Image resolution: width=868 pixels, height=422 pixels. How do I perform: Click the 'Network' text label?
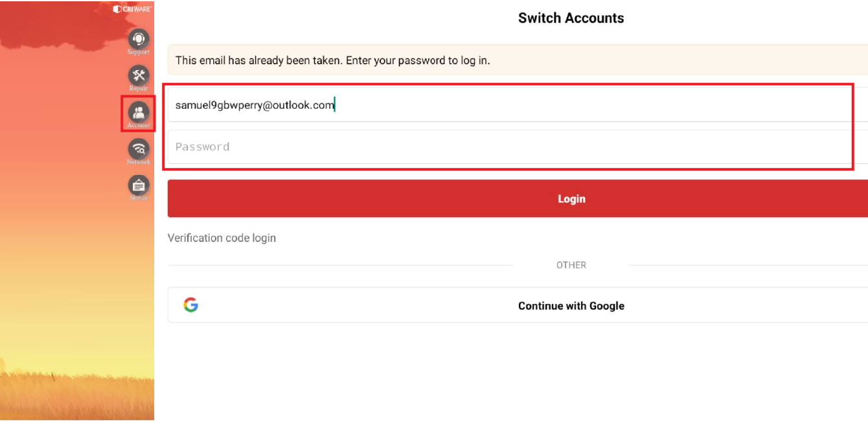138,162
